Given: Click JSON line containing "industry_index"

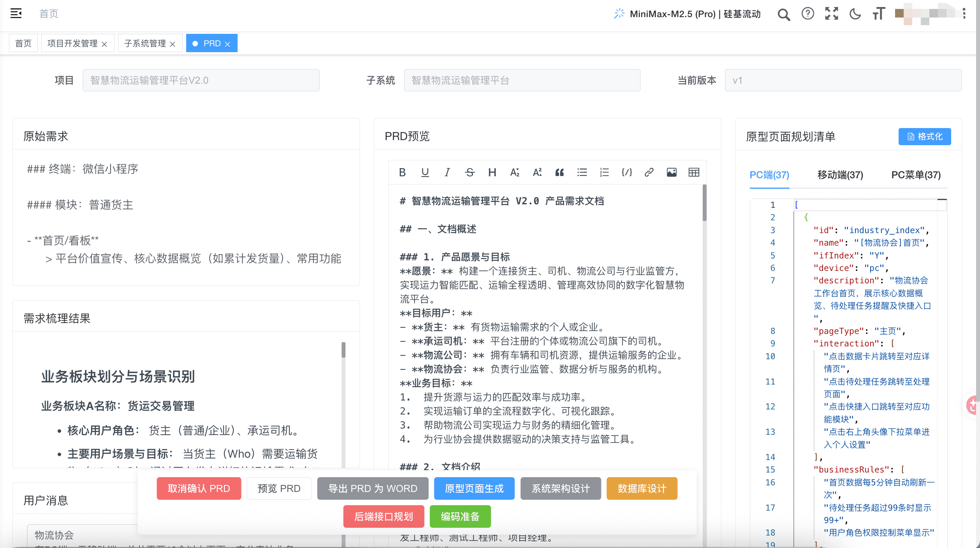Looking at the screenshot, I should click(x=871, y=230).
